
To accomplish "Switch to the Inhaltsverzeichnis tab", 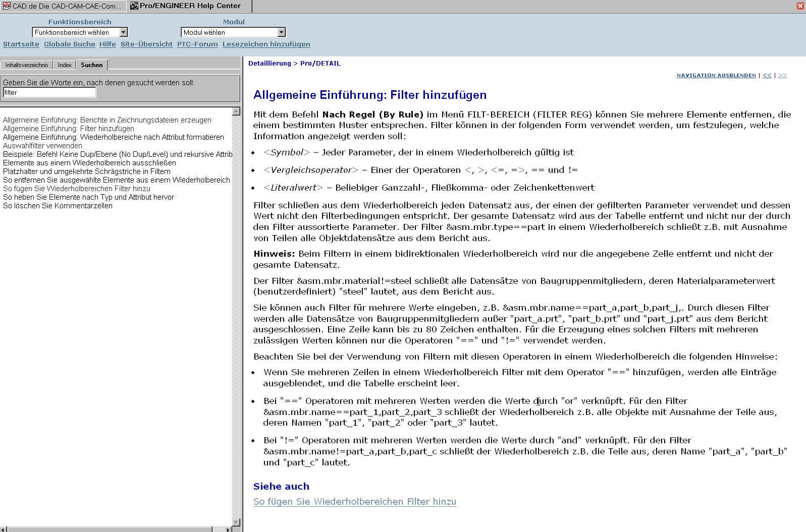I will pyautogui.click(x=27, y=65).
